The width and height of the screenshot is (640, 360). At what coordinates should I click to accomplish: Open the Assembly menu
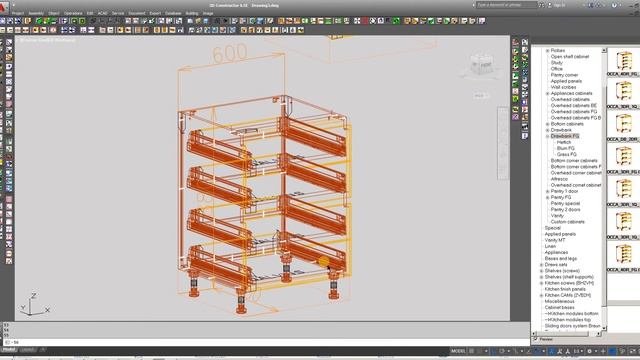[36, 13]
